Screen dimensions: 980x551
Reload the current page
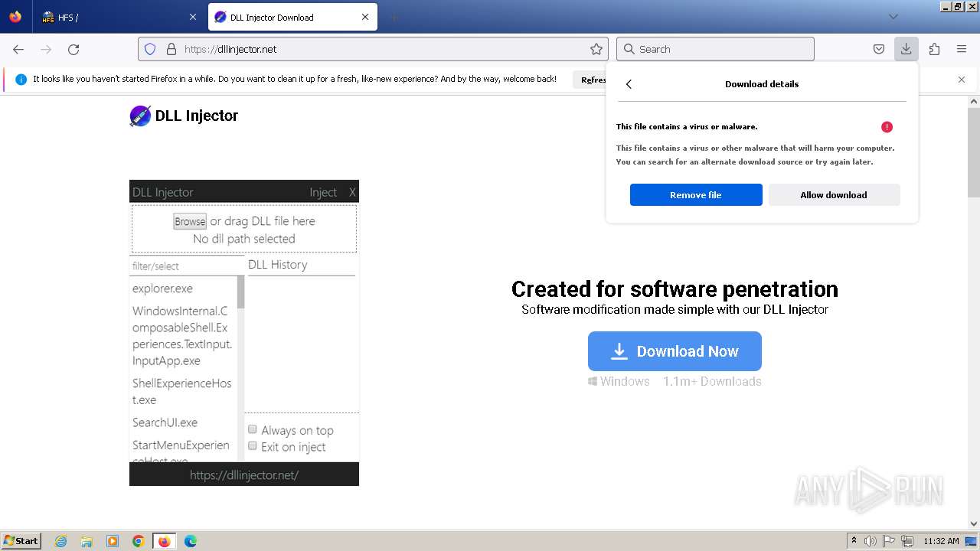coord(73,49)
